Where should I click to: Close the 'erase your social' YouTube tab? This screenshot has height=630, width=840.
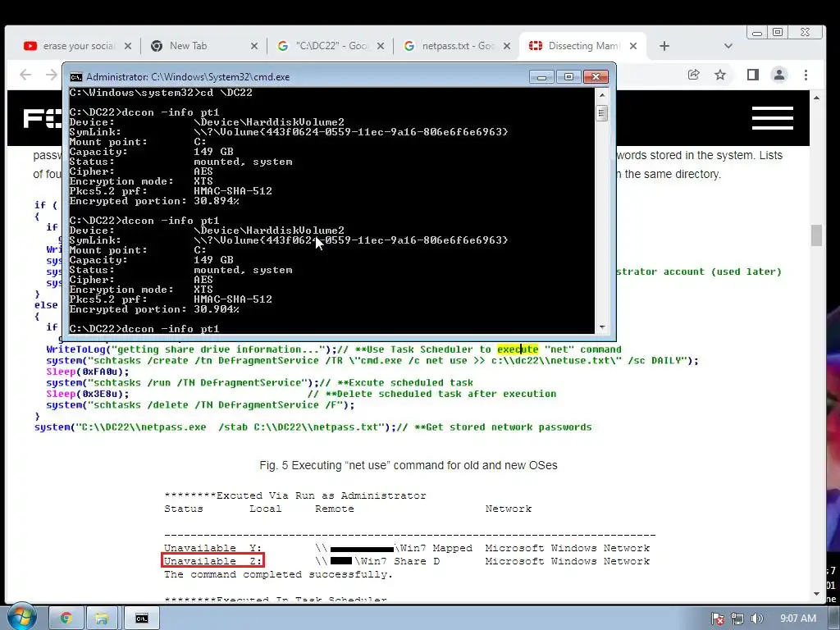coord(127,46)
